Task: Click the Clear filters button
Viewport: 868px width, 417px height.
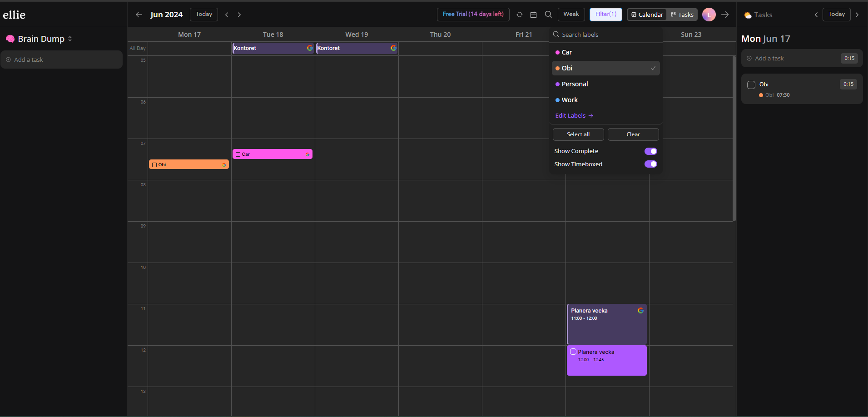Action: (633, 134)
